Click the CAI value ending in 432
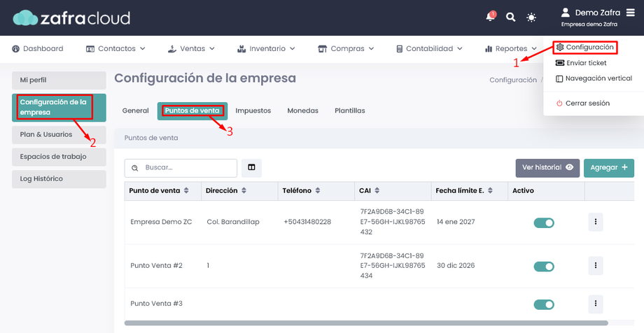Image resolution: width=644 pixels, height=333 pixels. pyautogui.click(x=392, y=222)
